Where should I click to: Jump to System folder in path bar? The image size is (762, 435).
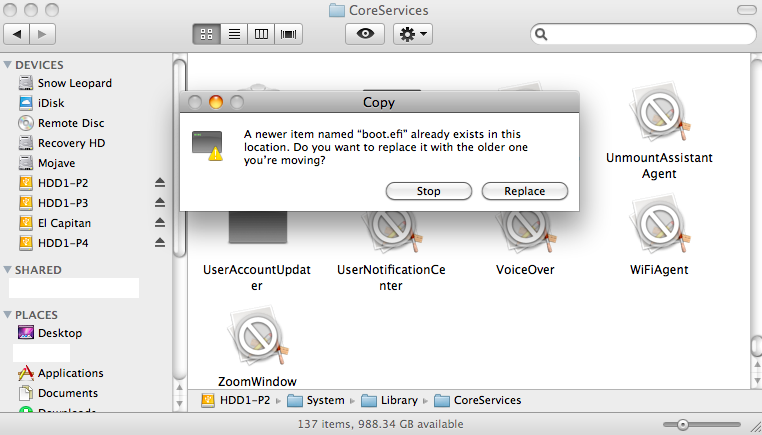tap(316, 400)
